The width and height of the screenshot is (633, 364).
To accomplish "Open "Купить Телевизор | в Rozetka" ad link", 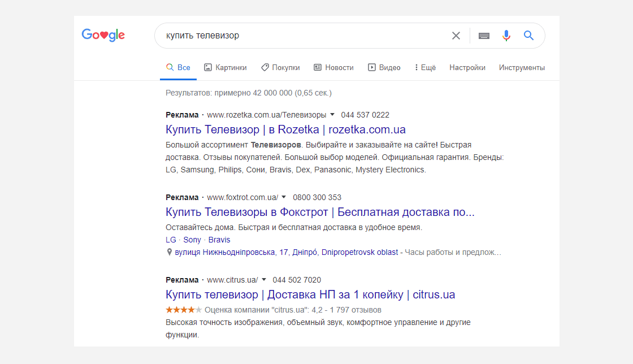I will coord(285,129).
